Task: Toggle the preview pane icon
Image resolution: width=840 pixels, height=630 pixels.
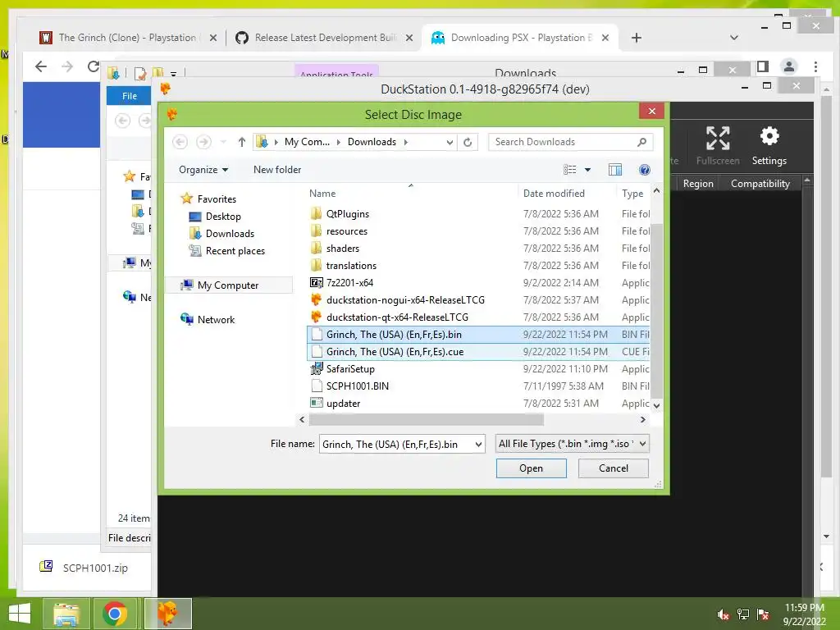Action: click(615, 170)
